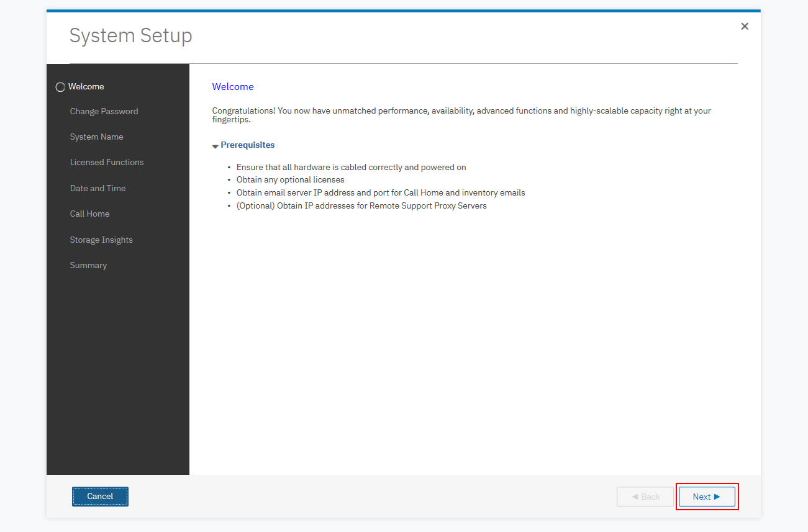Click the Congratulations intro paragraph
Viewport: 808px width, 532px height.
pos(461,115)
